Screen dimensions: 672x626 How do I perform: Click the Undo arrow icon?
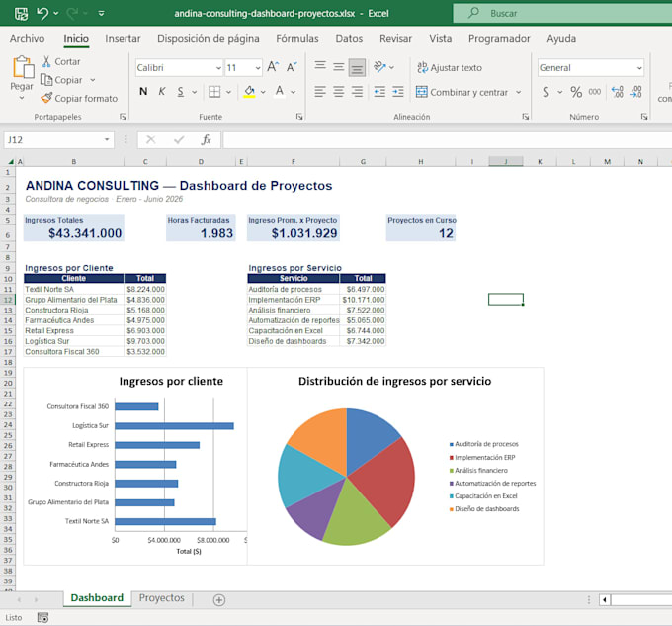pyautogui.click(x=42, y=13)
